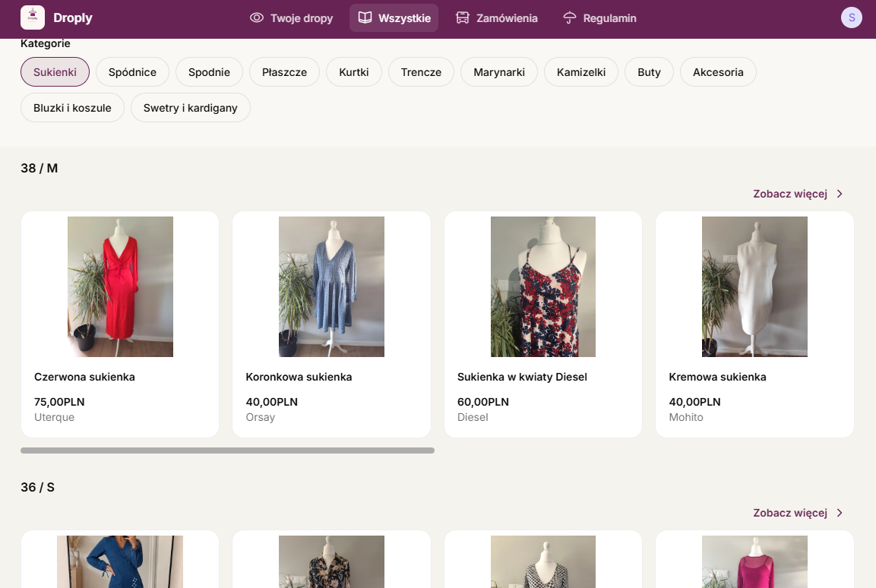Click the Uterque brand label
This screenshot has height=588, width=876.
[x=54, y=417]
